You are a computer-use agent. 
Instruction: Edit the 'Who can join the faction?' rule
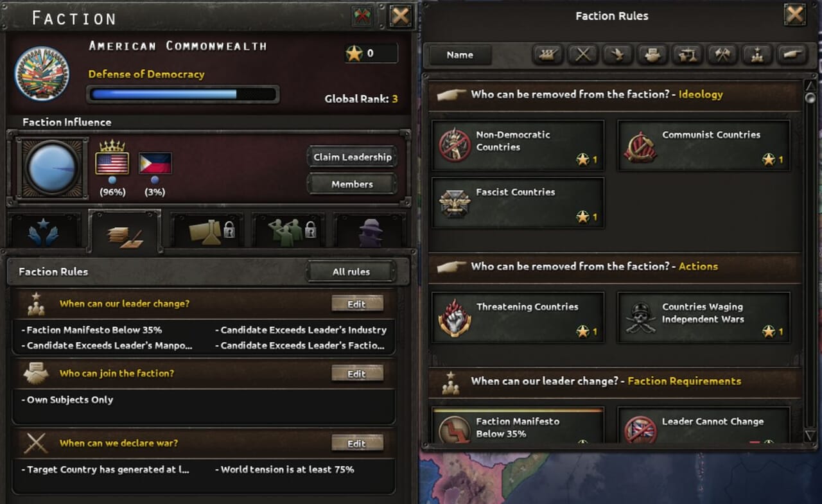[x=357, y=374]
